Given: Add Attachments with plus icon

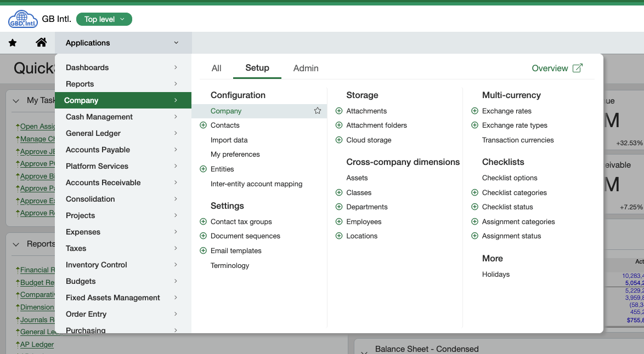Looking at the screenshot, I should click(x=339, y=111).
